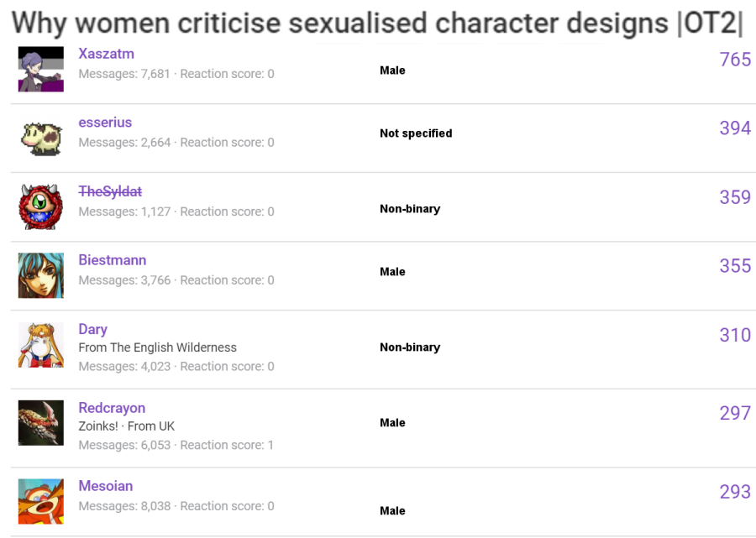Open Dary's username link

[93, 330]
